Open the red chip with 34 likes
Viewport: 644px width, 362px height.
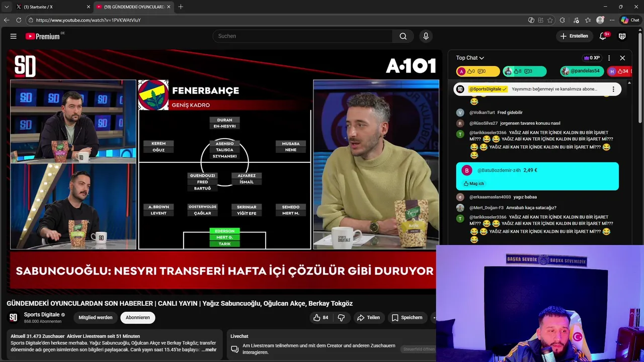pyautogui.click(x=619, y=71)
